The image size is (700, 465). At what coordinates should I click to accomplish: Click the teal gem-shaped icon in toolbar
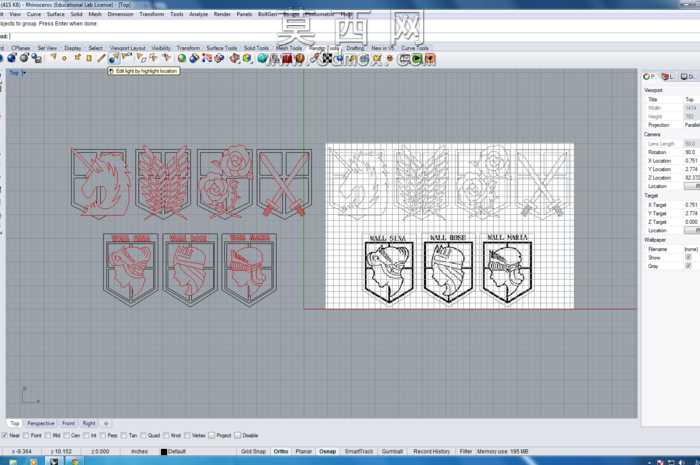click(x=262, y=58)
